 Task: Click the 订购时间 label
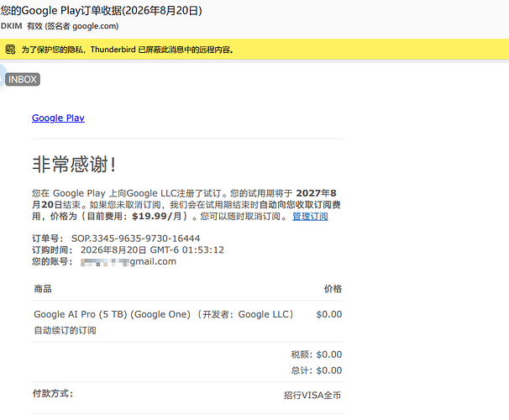tap(52, 249)
